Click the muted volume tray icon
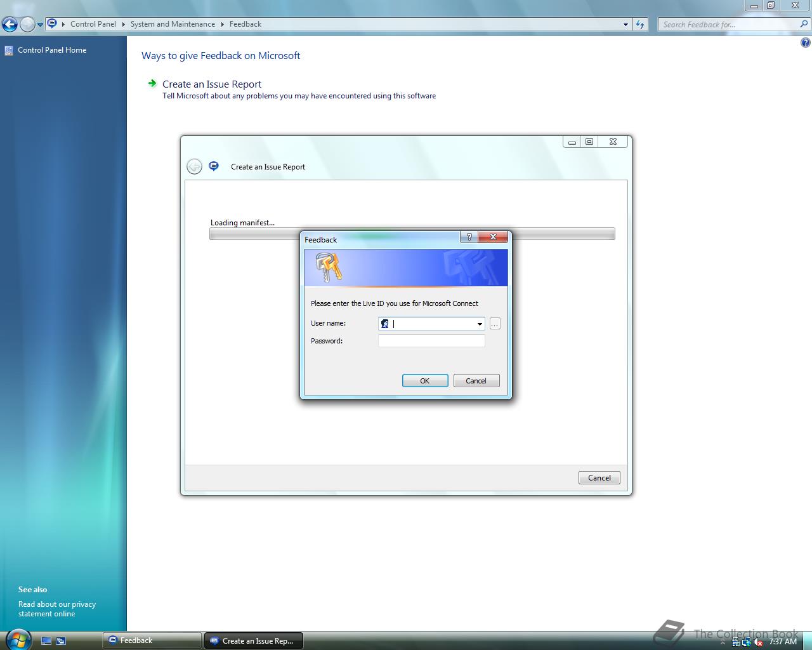 tap(758, 642)
